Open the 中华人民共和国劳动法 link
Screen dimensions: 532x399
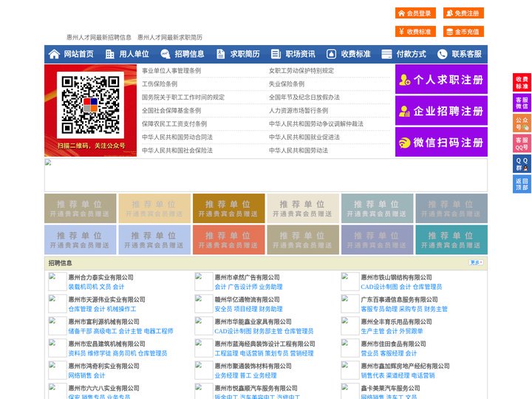[299, 150]
